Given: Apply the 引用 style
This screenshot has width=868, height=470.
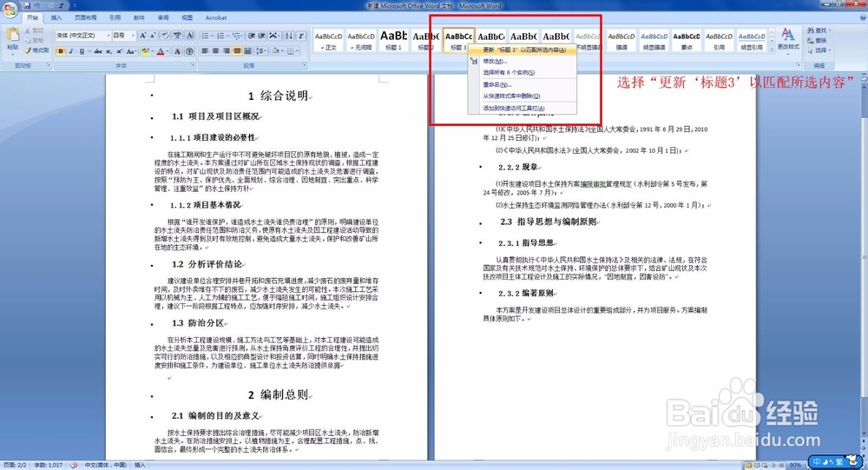Looking at the screenshot, I should (719, 40).
